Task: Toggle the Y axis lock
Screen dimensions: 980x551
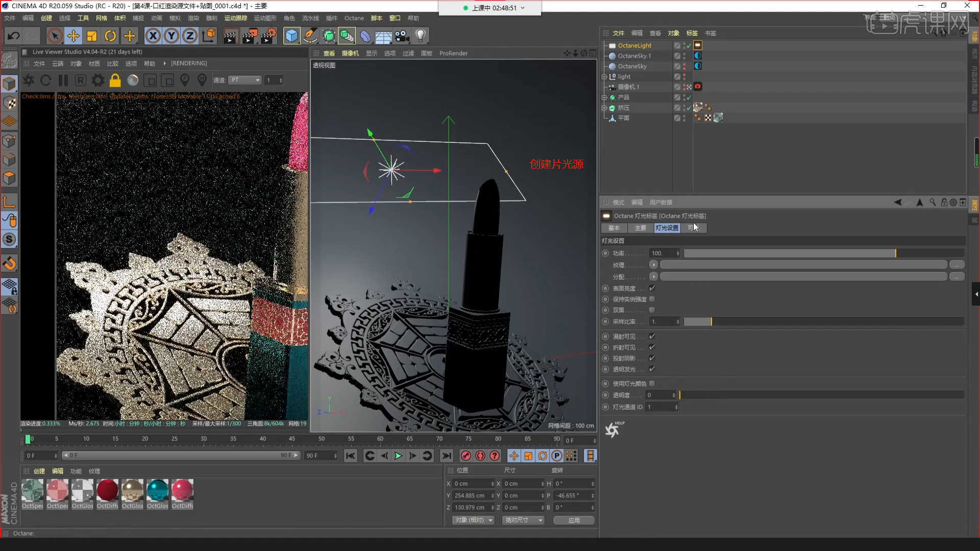Action: (171, 36)
